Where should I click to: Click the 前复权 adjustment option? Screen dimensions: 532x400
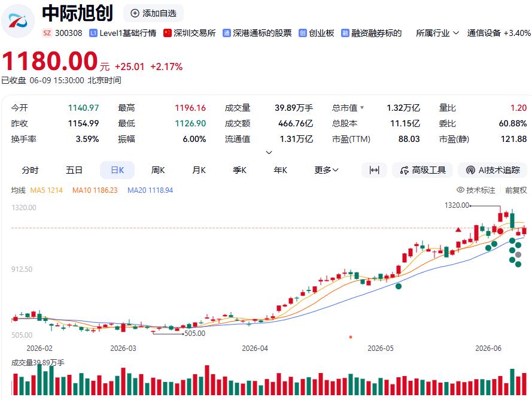pos(516,190)
